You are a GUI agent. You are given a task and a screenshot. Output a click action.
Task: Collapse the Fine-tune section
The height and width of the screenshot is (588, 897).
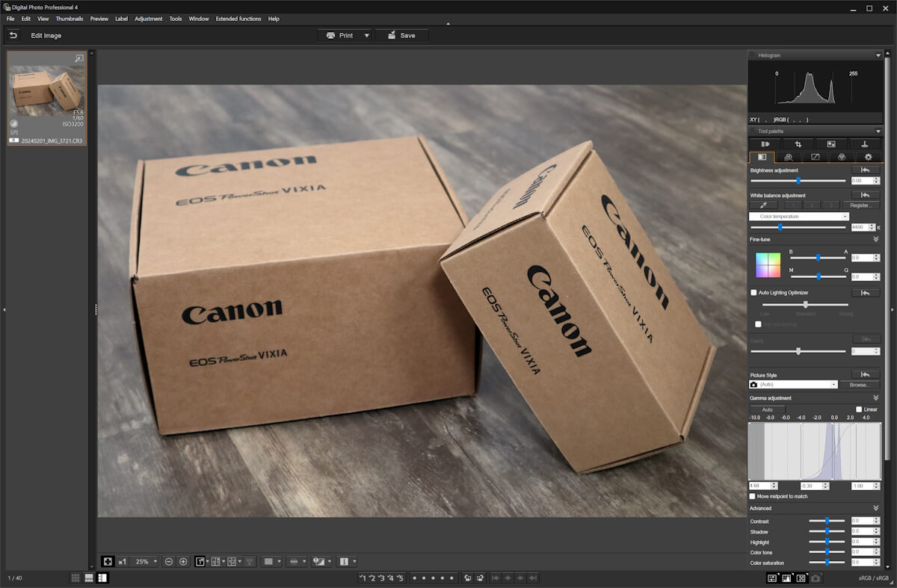875,239
